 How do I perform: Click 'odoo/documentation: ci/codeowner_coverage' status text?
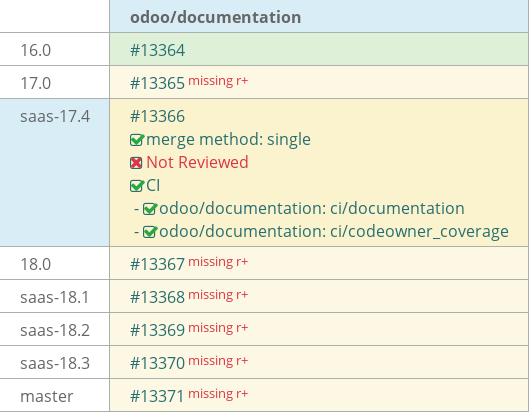[334, 232]
